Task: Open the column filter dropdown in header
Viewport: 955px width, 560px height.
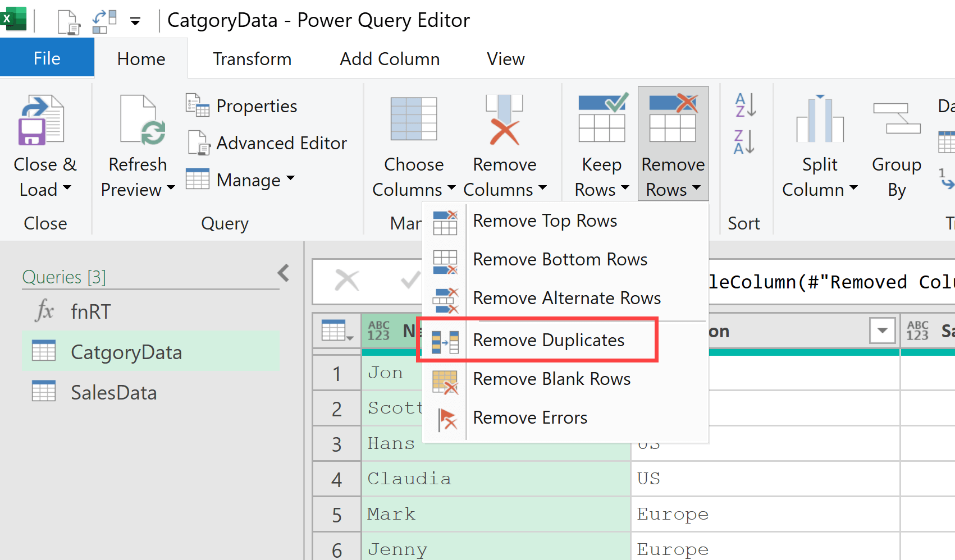Action: 882,331
